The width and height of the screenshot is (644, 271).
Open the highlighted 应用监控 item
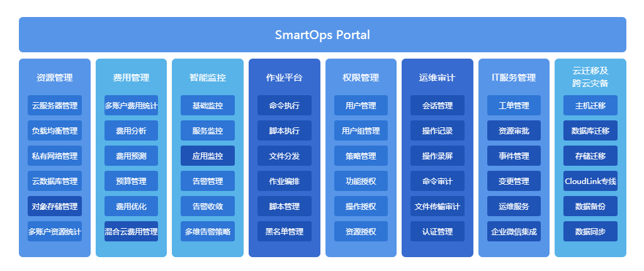[208, 156]
